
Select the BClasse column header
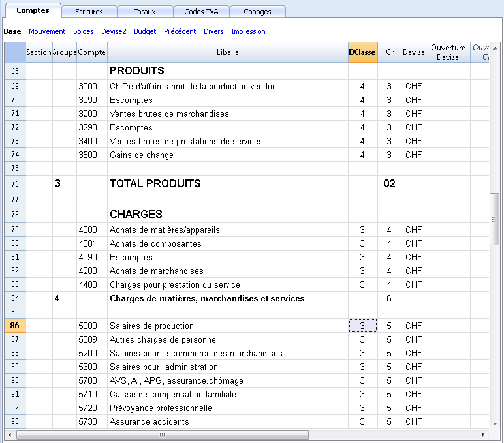pos(362,52)
